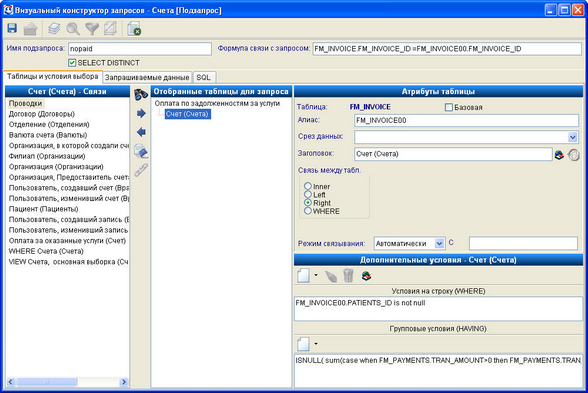Click the funnel filter toolbar icon
588x393 pixels.
(x=92, y=28)
